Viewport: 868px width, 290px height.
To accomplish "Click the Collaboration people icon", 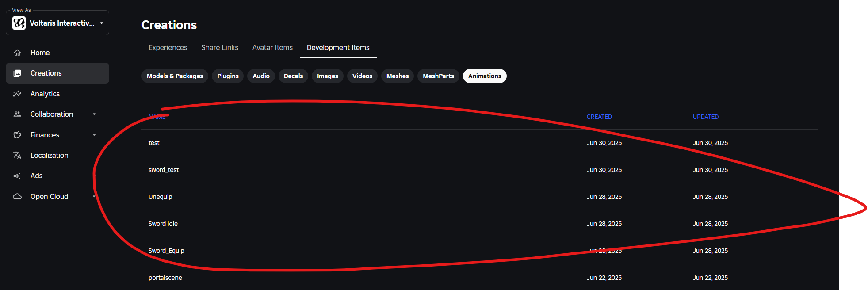I will (17, 114).
